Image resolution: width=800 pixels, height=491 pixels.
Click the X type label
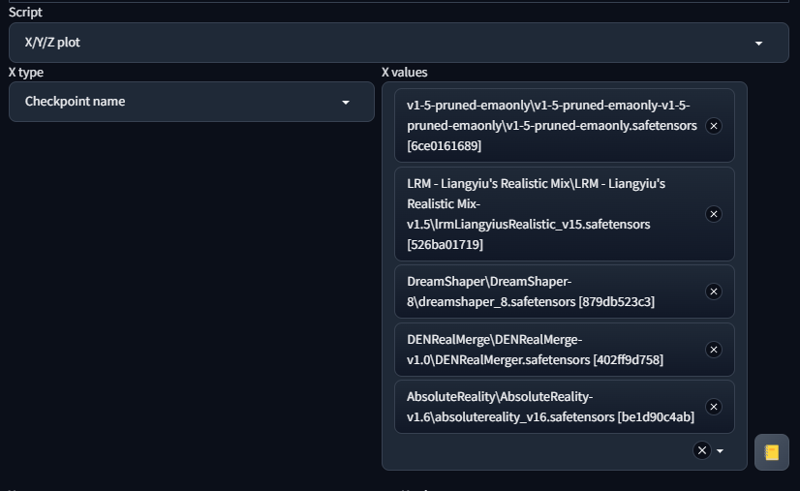(26, 72)
